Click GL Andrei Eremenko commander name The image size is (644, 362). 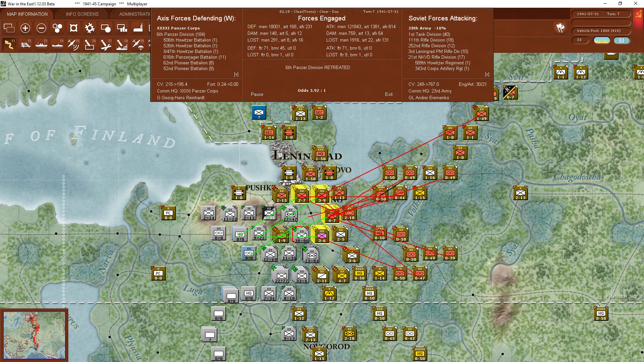pos(429,98)
